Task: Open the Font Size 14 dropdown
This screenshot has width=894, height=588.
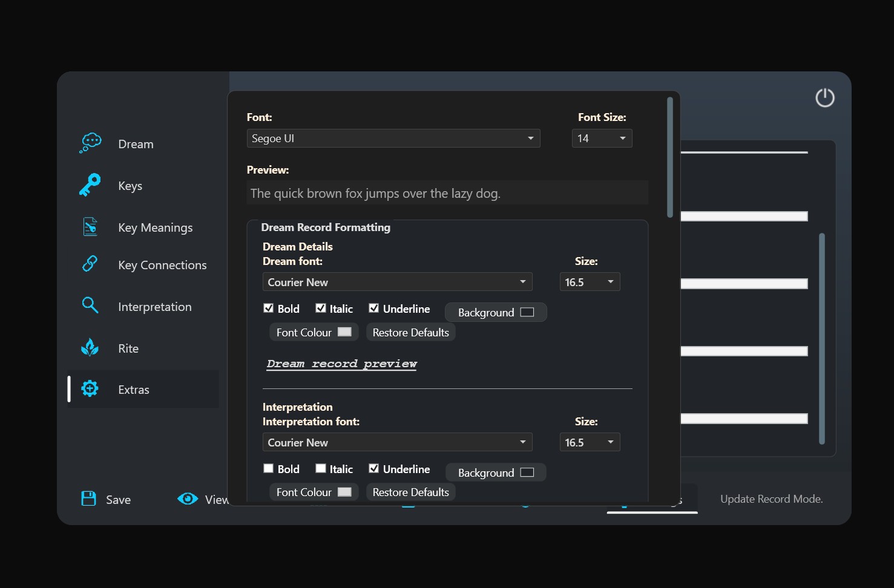Action: point(602,139)
